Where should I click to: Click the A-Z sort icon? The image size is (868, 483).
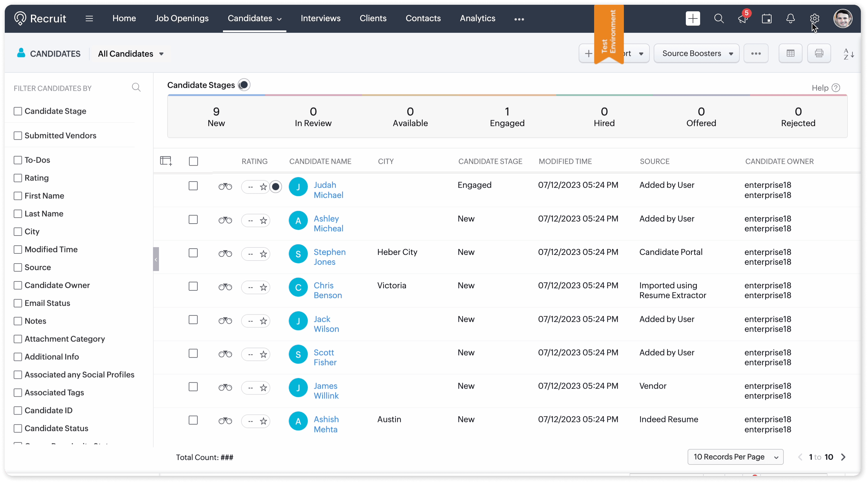[848, 54]
